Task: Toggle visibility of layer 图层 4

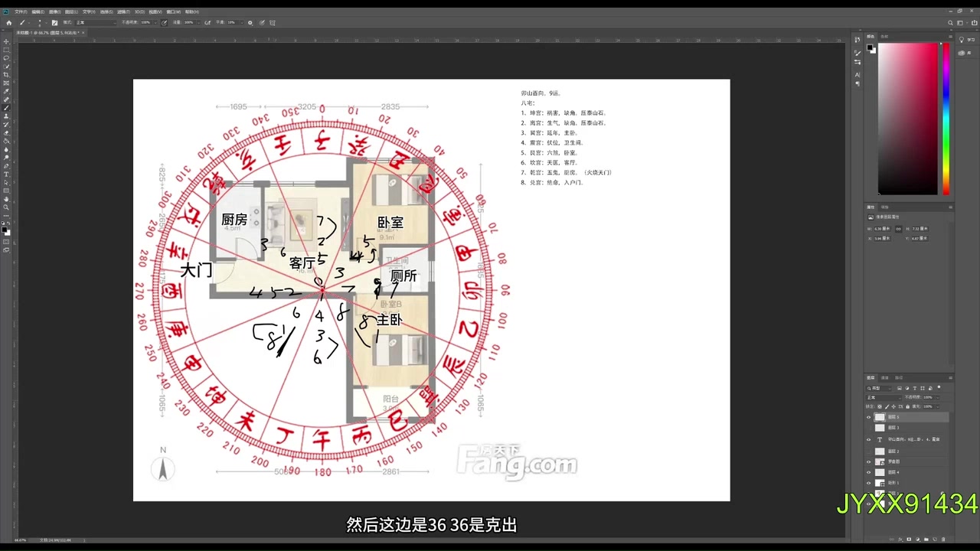Action: click(x=868, y=472)
